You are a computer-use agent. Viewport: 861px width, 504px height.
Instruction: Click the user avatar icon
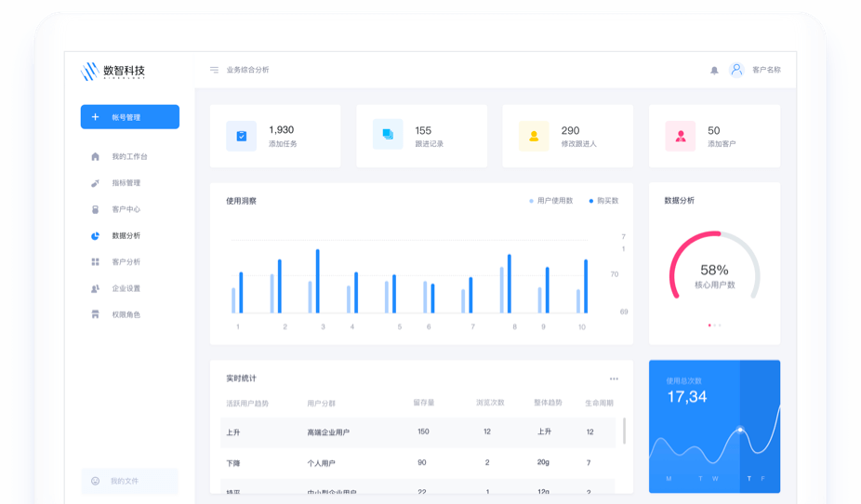[x=736, y=70]
